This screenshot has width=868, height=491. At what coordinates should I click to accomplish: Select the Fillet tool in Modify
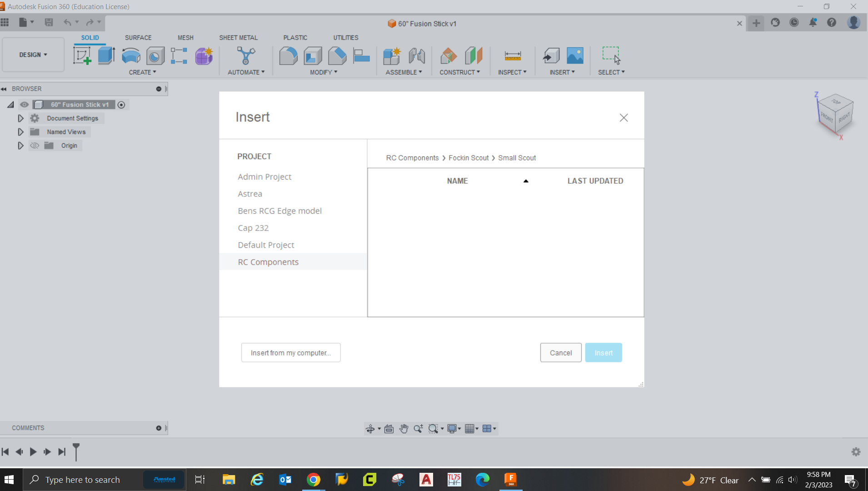[x=288, y=56]
